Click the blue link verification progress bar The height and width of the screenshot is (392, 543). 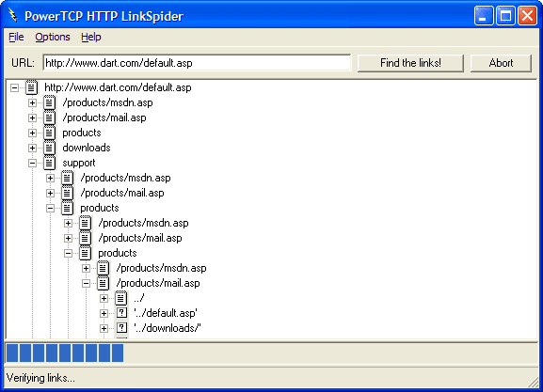coord(65,353)
